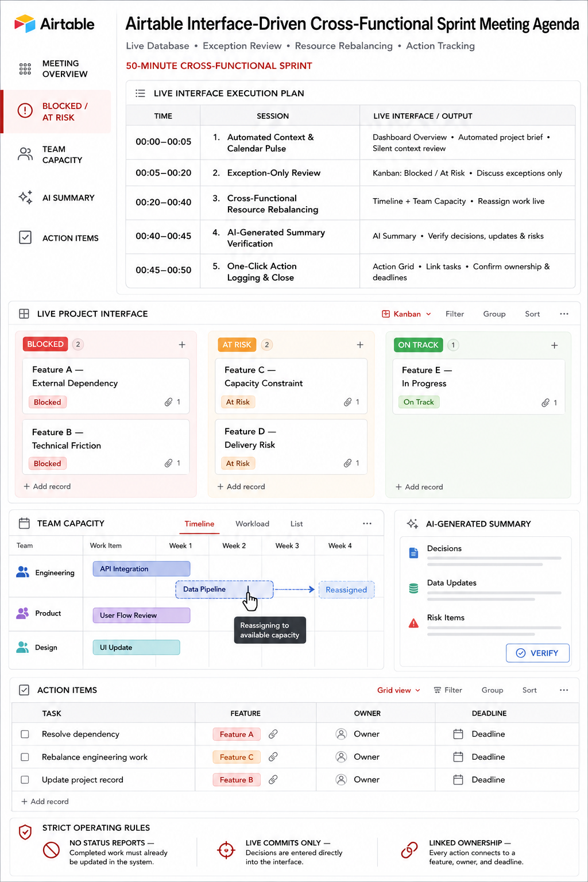Click the Engineering team icon
The image size is (588, 882).
click(x=22, y=572)
